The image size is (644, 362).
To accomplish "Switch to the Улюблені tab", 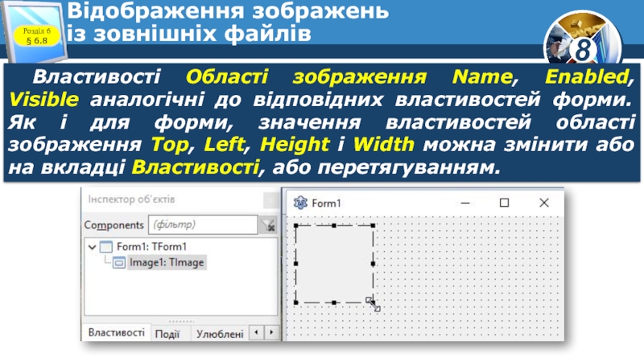I will pyautogui.click(x=219, y=334).
